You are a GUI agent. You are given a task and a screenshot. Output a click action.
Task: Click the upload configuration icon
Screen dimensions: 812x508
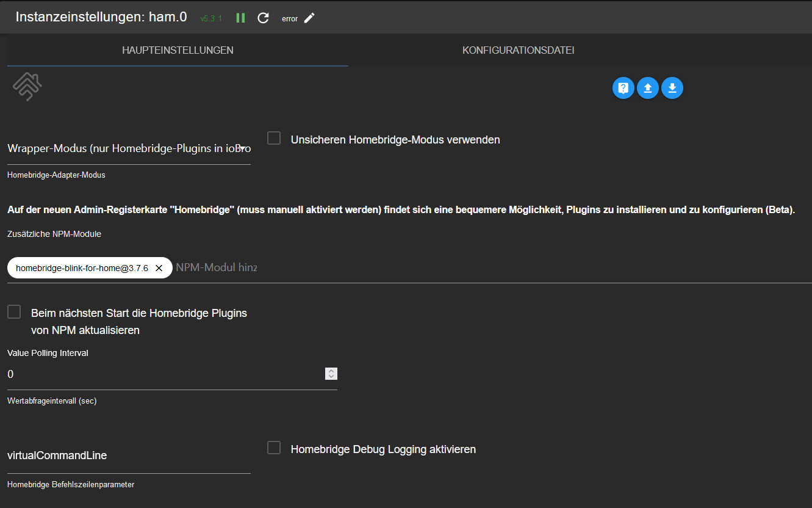click(x=648, y=88)
